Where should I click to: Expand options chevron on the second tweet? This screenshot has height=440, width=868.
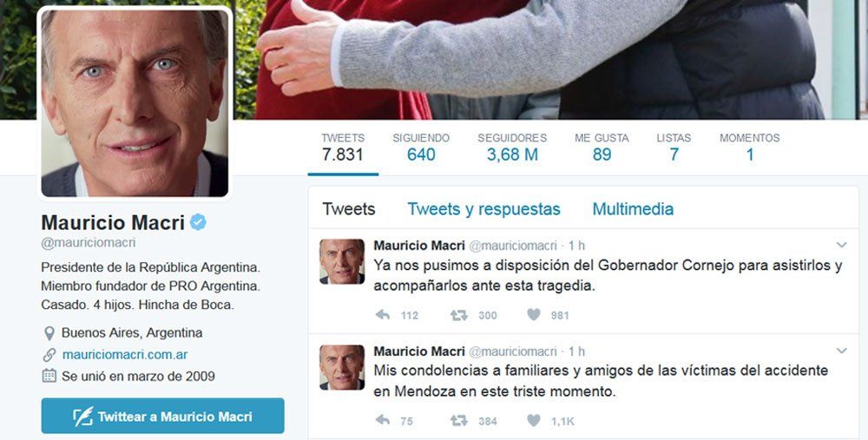point(841,351)
